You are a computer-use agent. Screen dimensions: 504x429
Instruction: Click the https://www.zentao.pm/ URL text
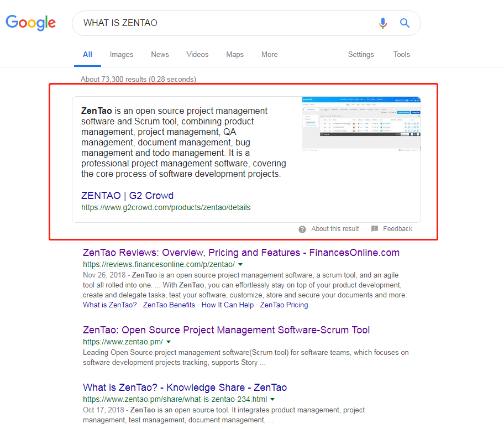pyautogui.click(x=123, y=342)
